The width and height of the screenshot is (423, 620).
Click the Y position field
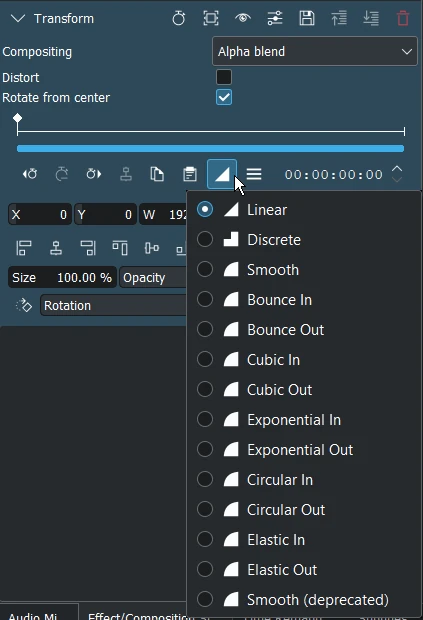tap(106, 214)
